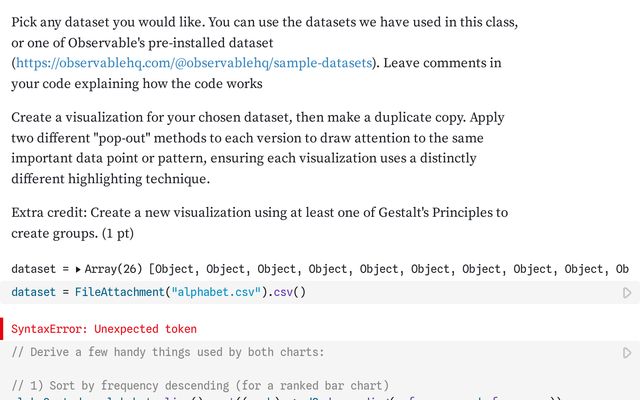The width and height of the screenshot is (640, 400).
Task: Click the 'dataset' variable in the code cell
Action: (34, 292)
